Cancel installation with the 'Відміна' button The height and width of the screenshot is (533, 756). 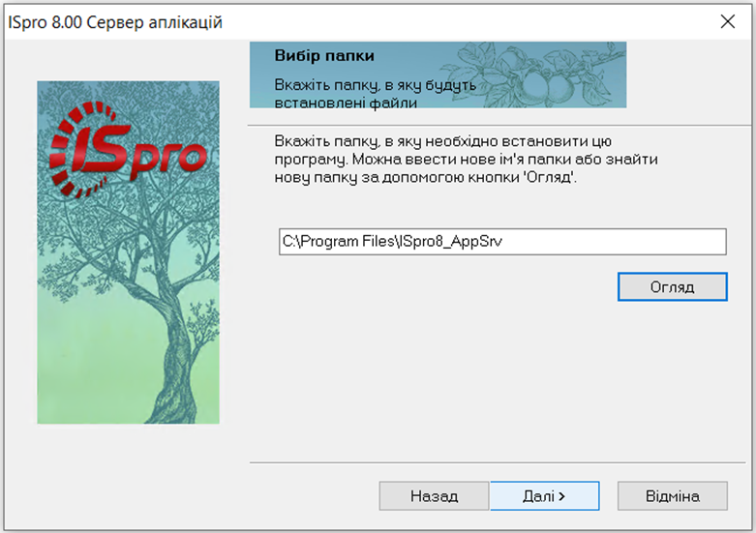672,496
